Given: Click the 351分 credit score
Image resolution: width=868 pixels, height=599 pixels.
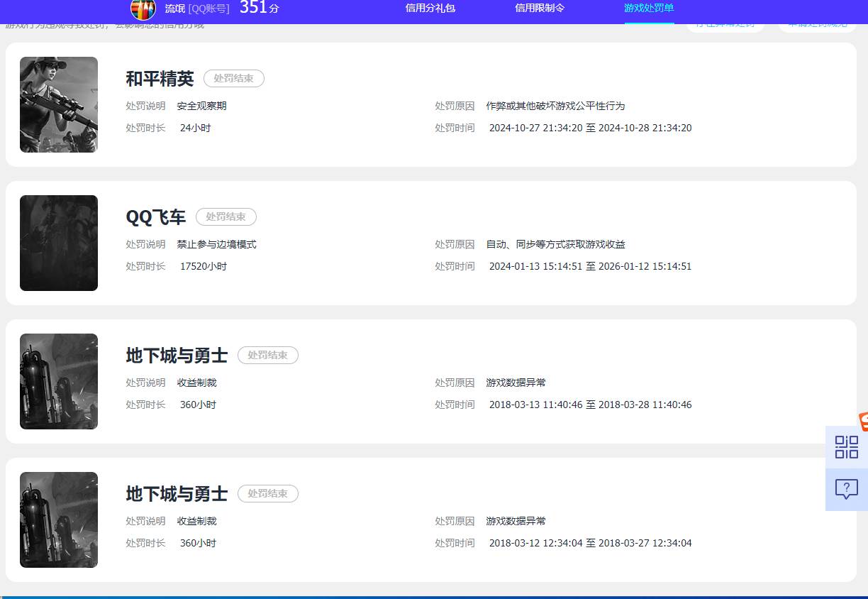Looking at the screenshot, I should pos(259,9).
